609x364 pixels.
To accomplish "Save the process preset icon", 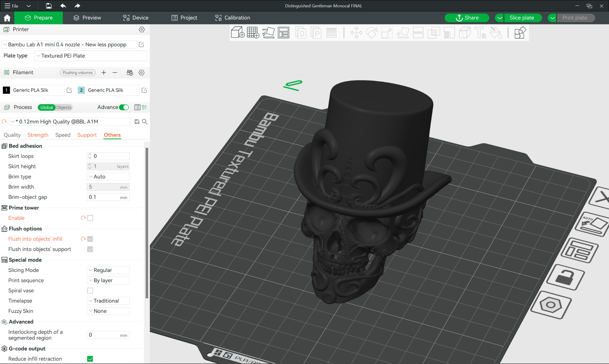I will pyautogui.click(x=137, y=122).
